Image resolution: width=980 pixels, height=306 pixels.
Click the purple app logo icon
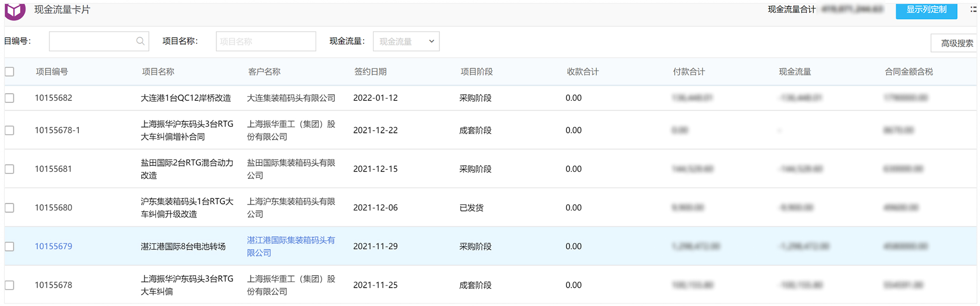coord(15,11)
